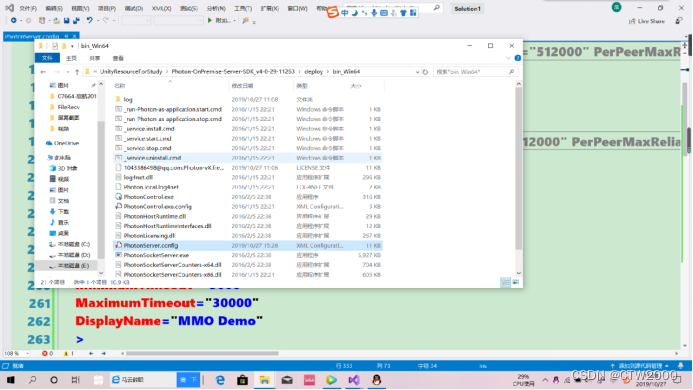Select the 文件 ribbon tab in Explorer
This screenshot has height=390, width=693.
point(47,58)
